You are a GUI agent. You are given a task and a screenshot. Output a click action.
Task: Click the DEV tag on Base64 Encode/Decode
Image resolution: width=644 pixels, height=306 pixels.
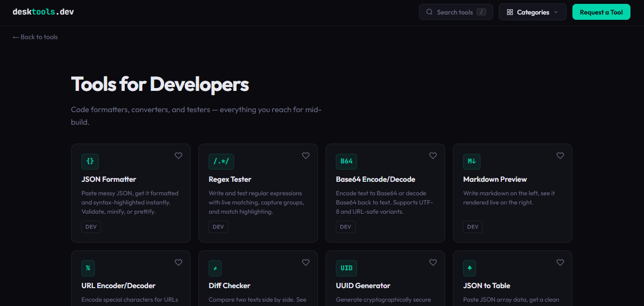pyautogui.click(x=345, y=226)
